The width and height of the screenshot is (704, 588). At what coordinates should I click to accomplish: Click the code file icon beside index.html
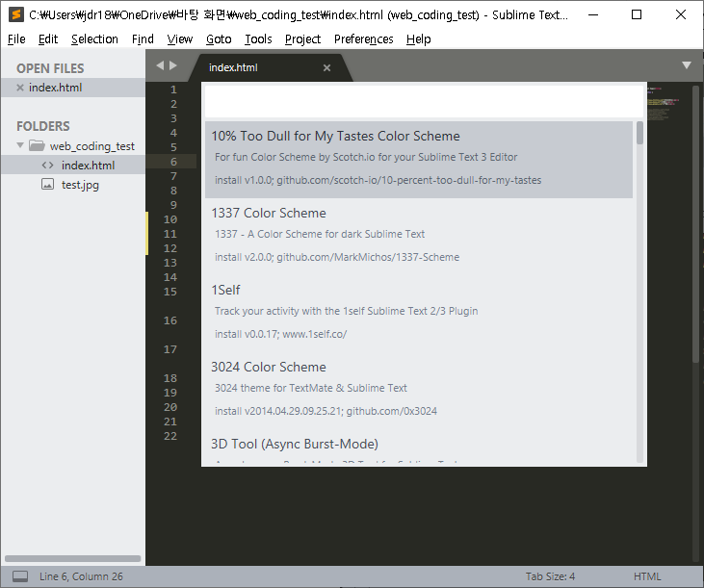[47, 166]
